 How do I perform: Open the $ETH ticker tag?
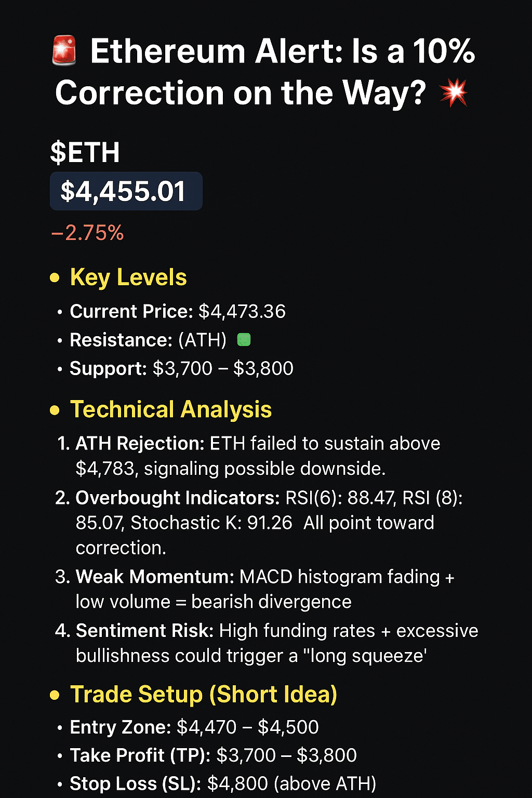[85, 153]
